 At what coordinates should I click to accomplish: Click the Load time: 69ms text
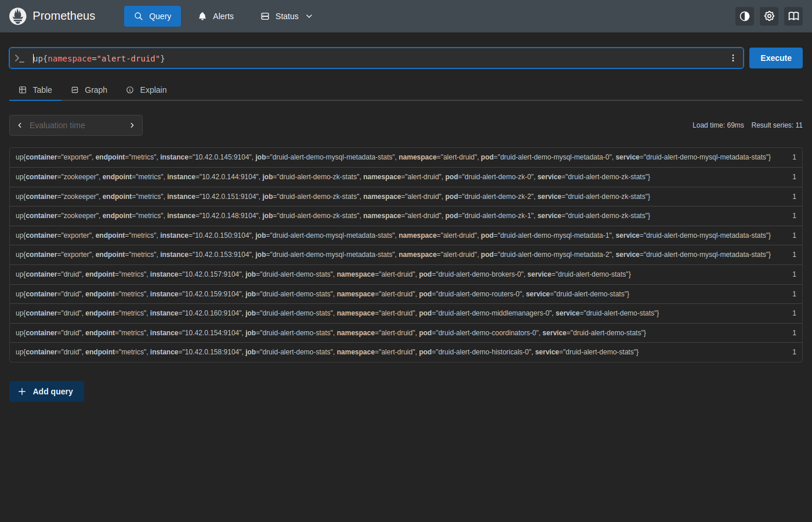point(718,125)
